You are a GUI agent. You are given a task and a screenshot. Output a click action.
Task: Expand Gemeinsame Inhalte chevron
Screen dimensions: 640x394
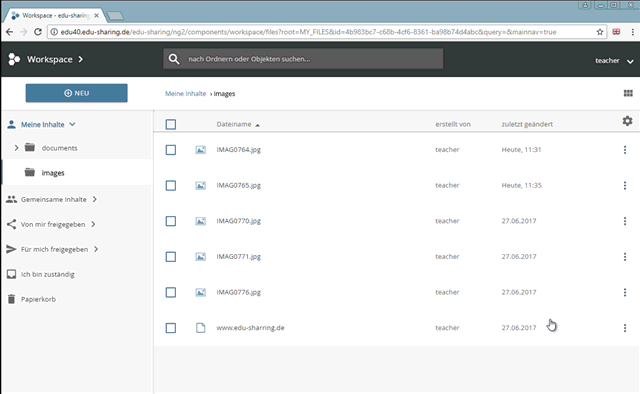95,199
